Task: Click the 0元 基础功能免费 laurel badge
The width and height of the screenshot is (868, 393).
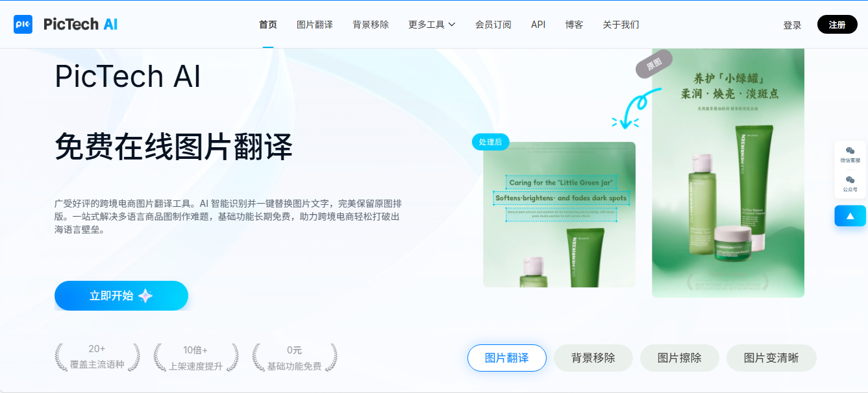Action: (x=294, y=357)
